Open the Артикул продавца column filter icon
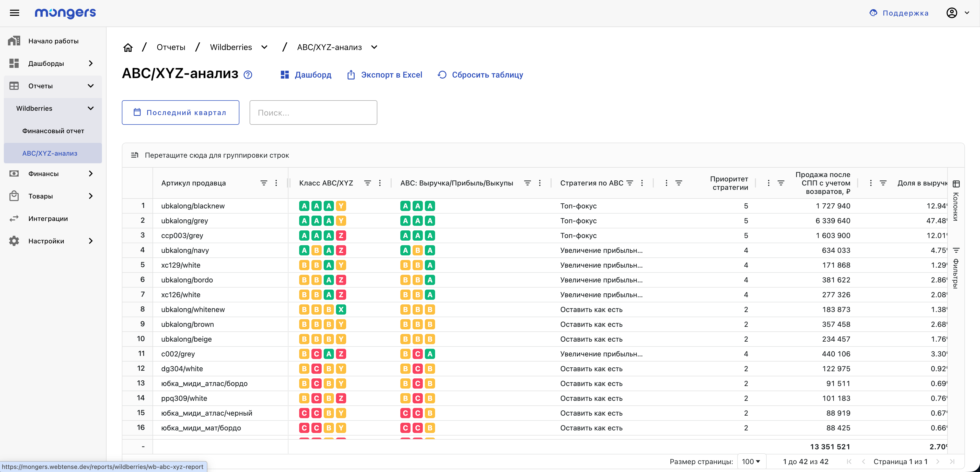Image resolution: width=980 pixels, height=472 pixels. tap(263, 183)
